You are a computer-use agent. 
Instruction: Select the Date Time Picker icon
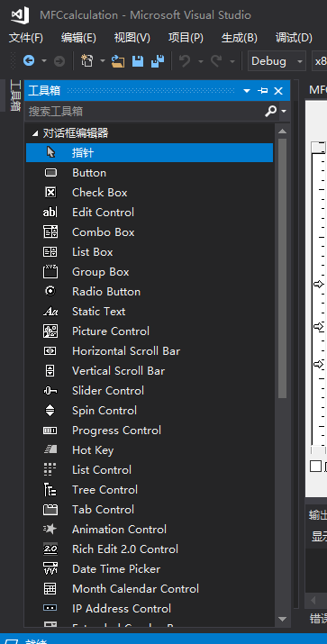[50, 569]
